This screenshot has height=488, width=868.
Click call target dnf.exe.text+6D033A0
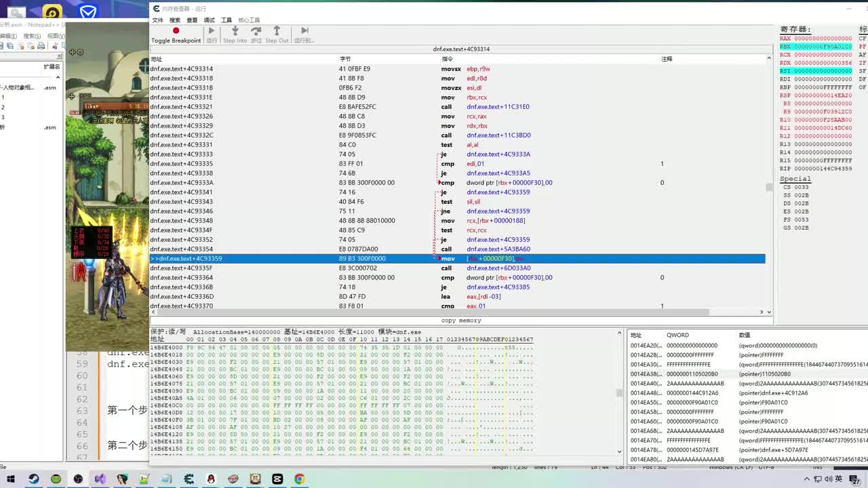[x=498, y=268]
